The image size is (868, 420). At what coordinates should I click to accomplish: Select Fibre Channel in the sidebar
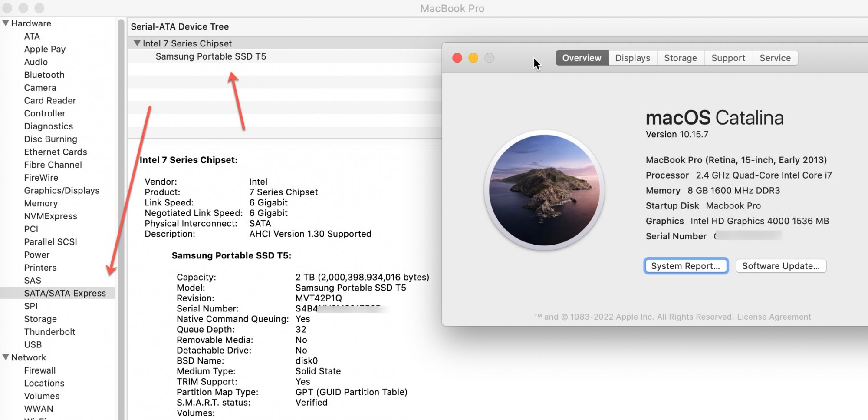click(x=53, y=165)
